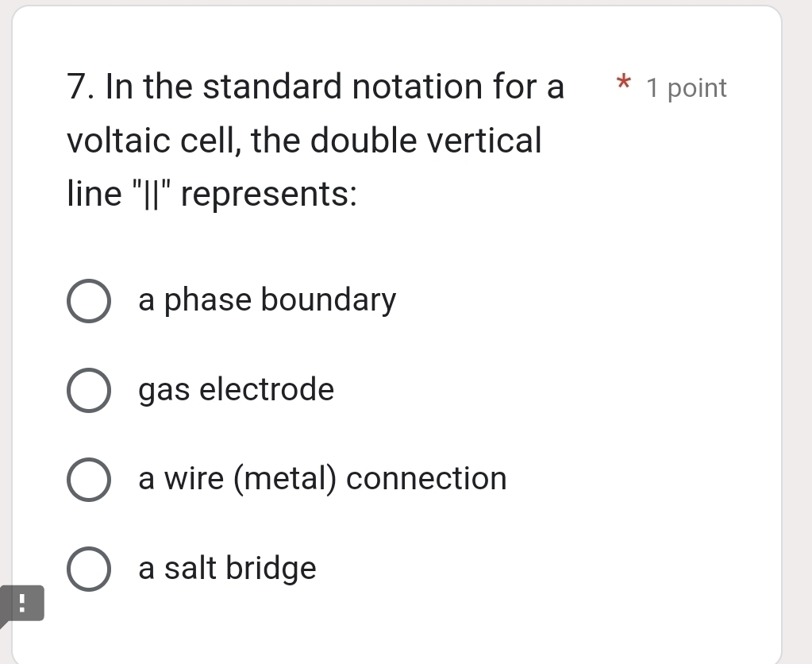Click the circle beside "a wire (metal) connection"
Viewport: 812px width, 664px height.
(88, 478)
